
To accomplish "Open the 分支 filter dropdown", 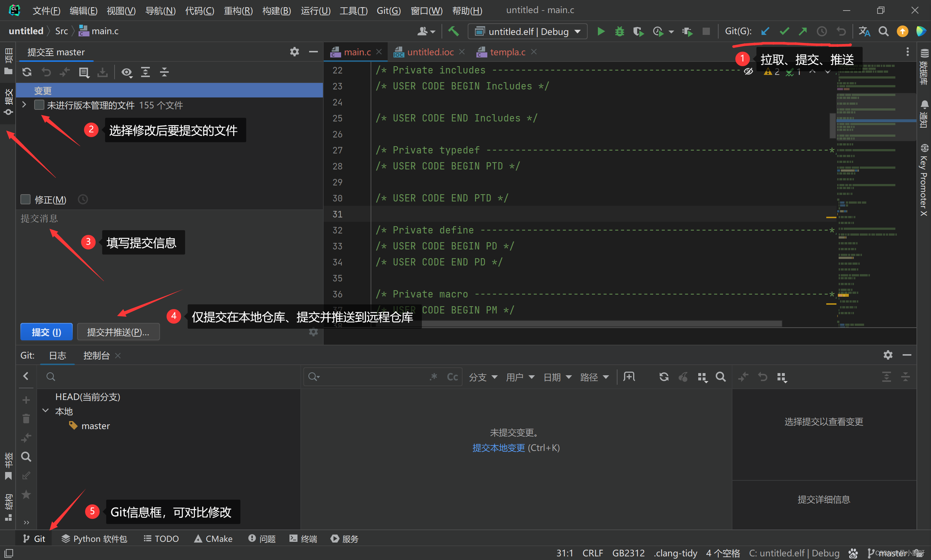I will point(483,377).
